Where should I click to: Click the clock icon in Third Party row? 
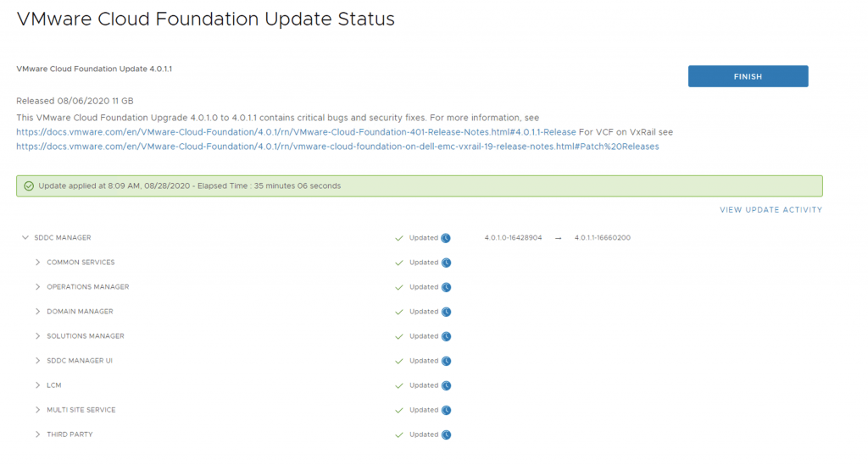(446, 435)
